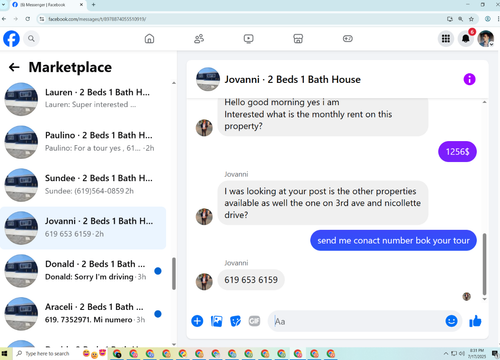
Task: Choose a sticker icon
Action: 236,321
